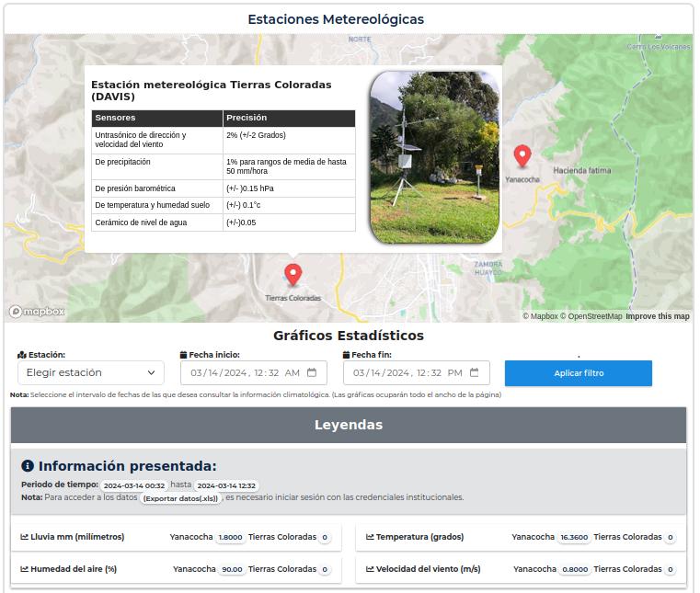
Task: Click the Mapbox logo on the map
Action: click(x=37, y=311)
